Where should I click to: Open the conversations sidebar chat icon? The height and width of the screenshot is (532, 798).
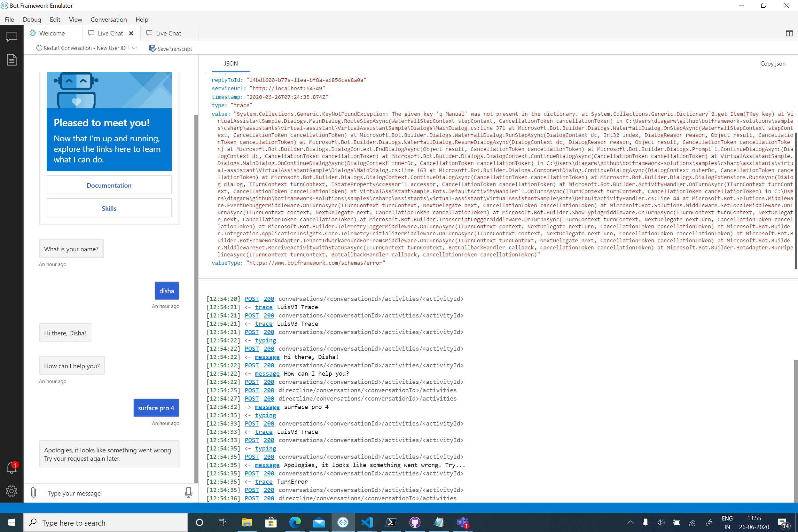point(12,37)
